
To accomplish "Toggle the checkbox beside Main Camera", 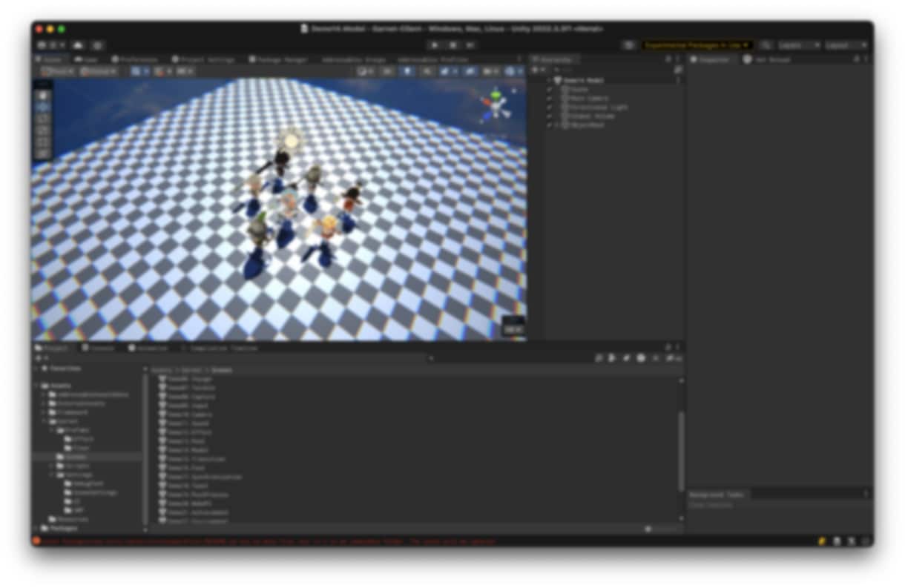I will (x=550, y=98).
